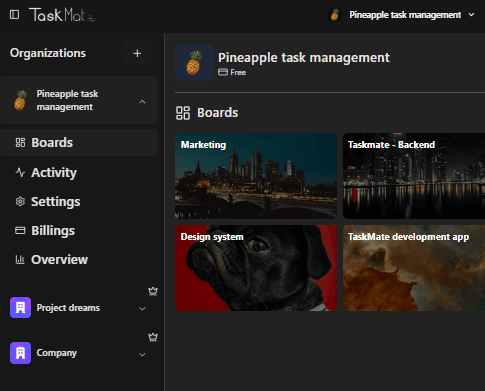This screenshot has width=485, height=391.
Task: Open the Settings sidebar item
Action: pyautogui.click(x=79, y=201)
